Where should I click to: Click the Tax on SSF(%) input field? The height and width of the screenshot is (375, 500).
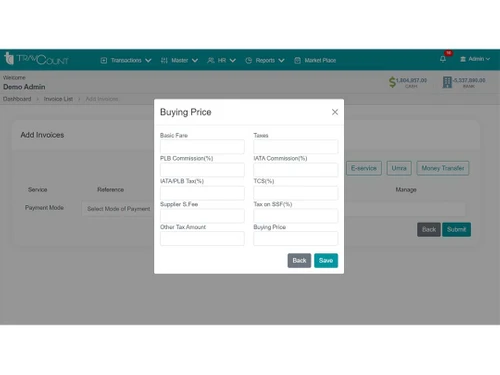[296, 216]
